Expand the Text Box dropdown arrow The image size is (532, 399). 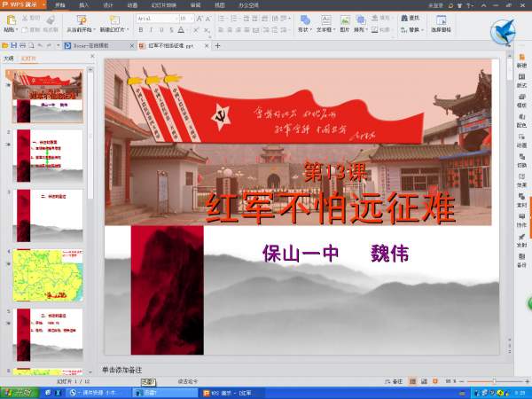click(x=334, y=30)
